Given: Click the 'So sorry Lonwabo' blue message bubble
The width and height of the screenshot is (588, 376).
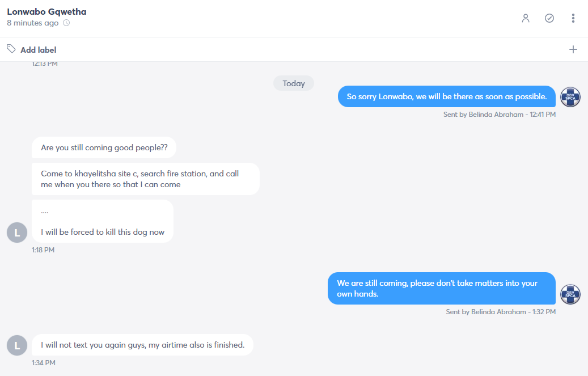Looking at the screenshot, I should (x=447, y=96).
